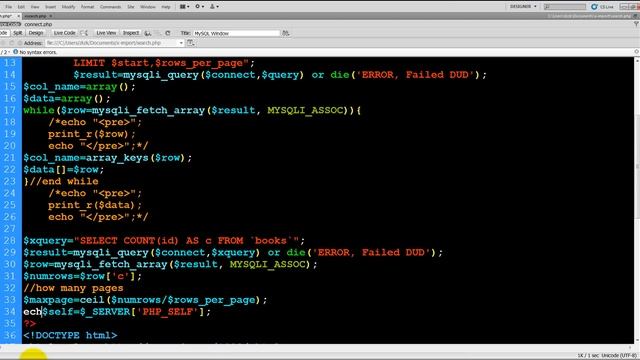
Task: Open the Help menu
Action: (166, 7)
